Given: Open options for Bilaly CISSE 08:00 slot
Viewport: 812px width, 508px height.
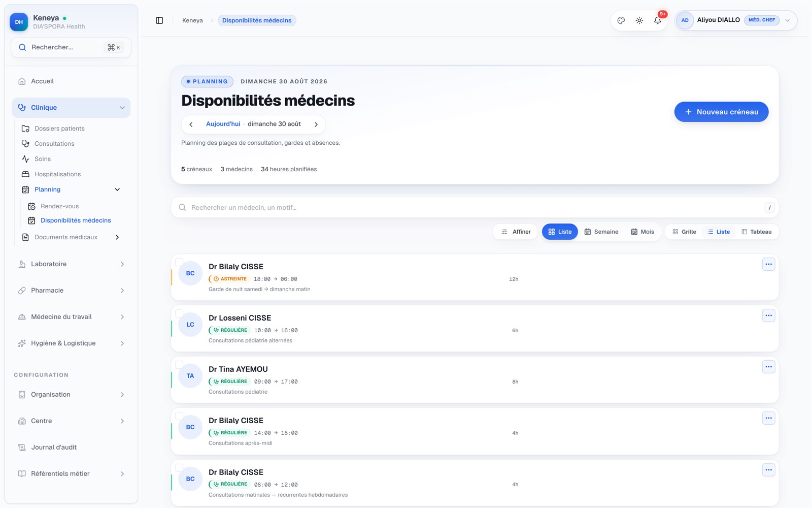Looking at the screenshot, I should click(768, 470).
